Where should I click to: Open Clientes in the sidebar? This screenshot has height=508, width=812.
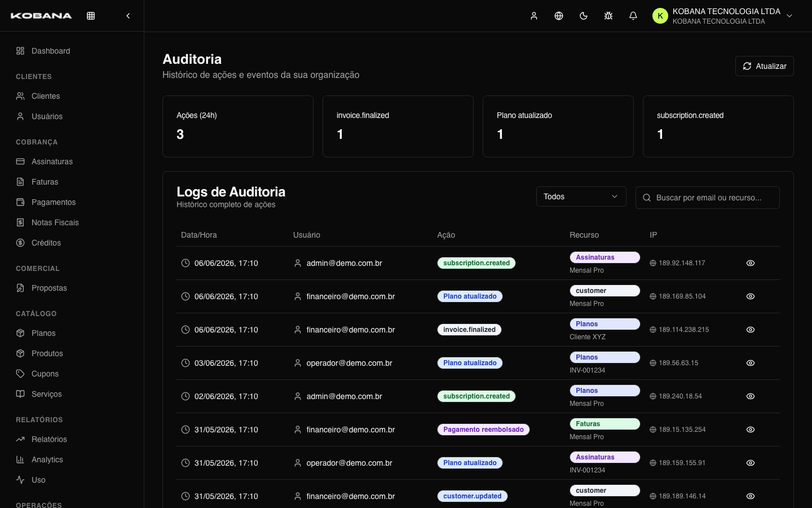[x=72, y=96]
